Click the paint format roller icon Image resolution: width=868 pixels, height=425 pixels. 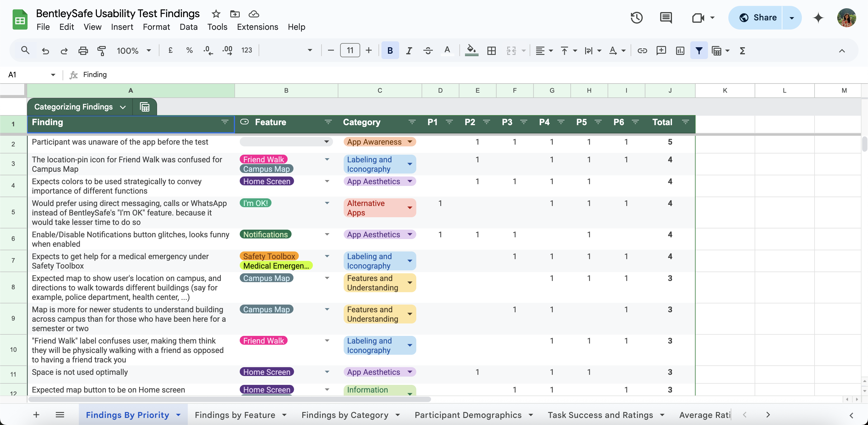102,50
